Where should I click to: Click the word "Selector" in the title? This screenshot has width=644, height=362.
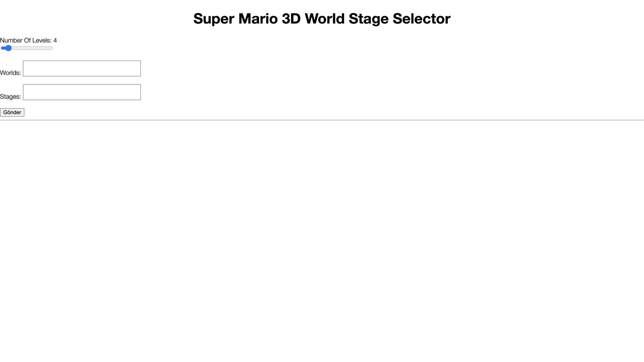point(421,19)
